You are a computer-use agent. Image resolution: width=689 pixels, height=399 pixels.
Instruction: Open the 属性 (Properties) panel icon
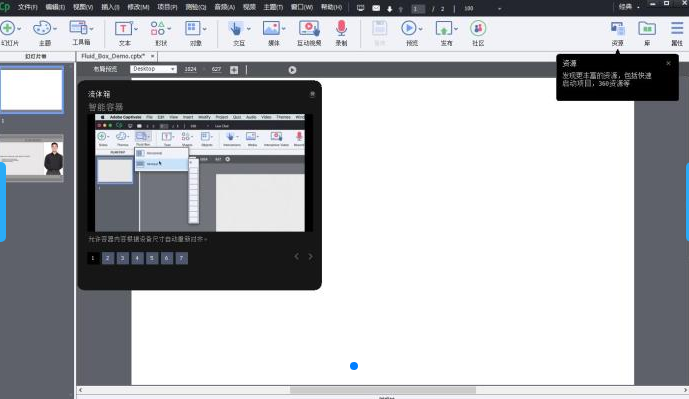(677, 28)
